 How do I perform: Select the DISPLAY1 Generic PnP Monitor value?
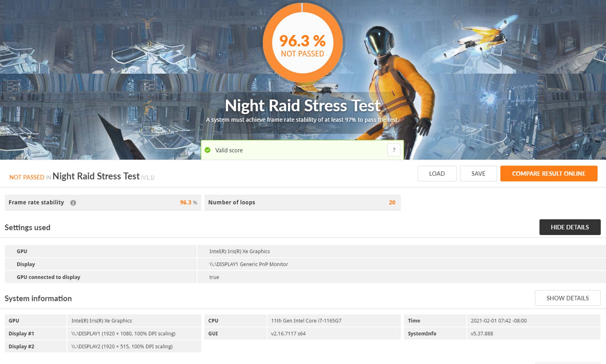(x=249, y=264)
